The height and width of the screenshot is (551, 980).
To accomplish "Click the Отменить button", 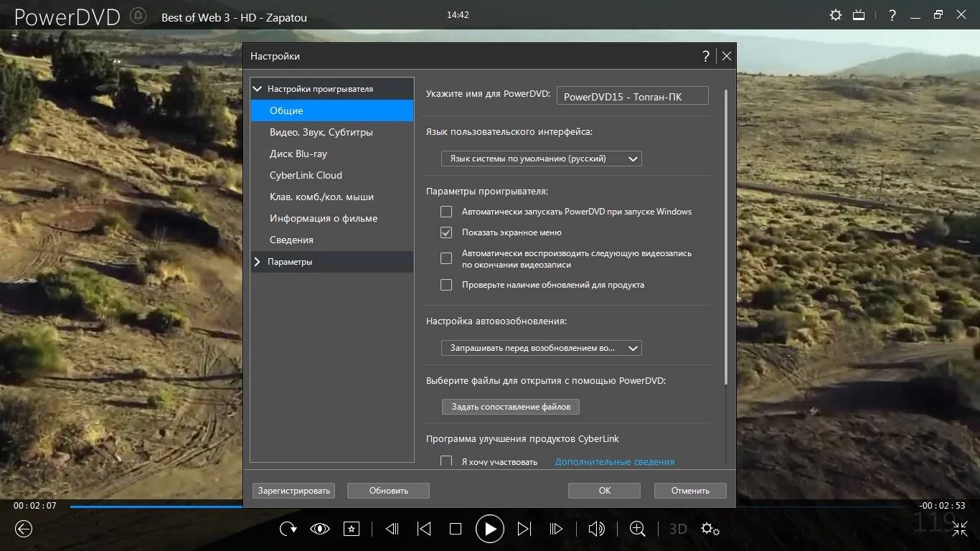I will pos(690,491).
